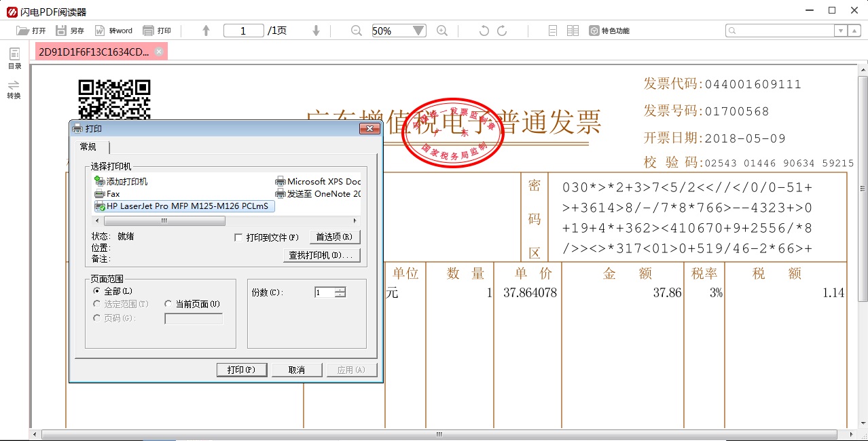Open the 特色功能 special features menu
The image size is (868, 441).
click(x=606, y=30)
